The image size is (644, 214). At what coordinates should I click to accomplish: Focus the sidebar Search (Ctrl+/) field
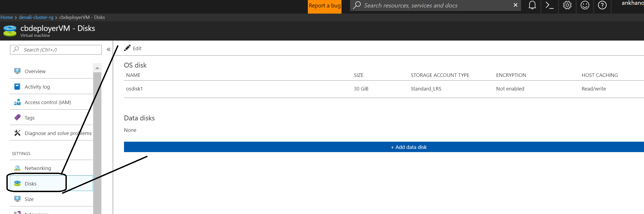(56, 50)
